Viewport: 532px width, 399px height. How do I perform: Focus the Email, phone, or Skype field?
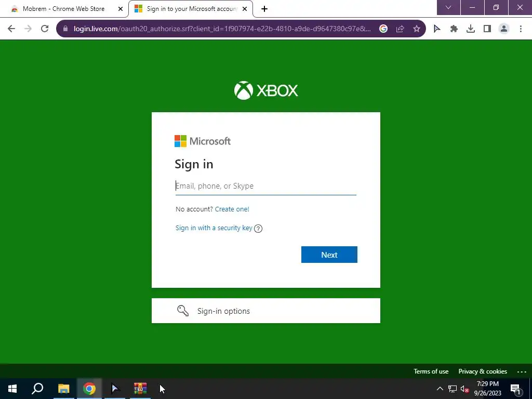coord(265,186)
